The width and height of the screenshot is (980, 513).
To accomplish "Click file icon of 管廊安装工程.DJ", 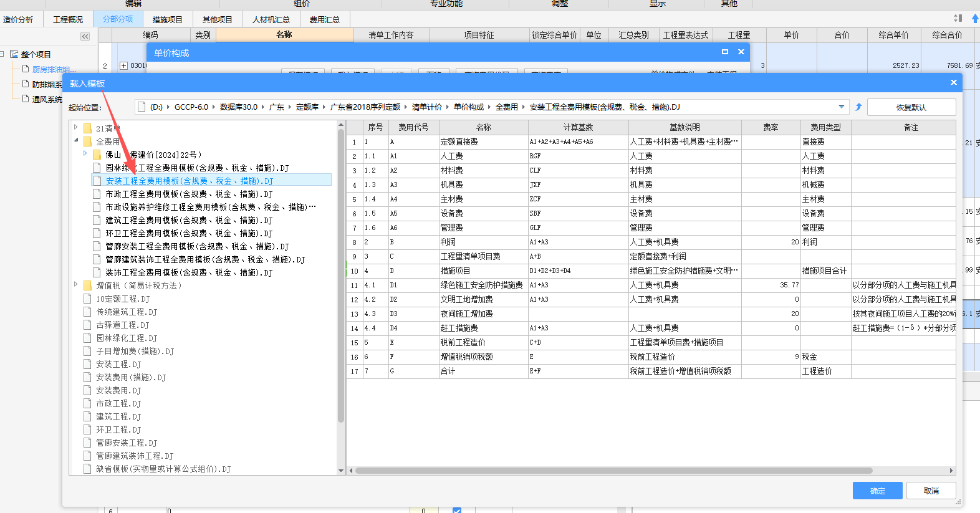I will pyautogui.click(x=87, y=443).
